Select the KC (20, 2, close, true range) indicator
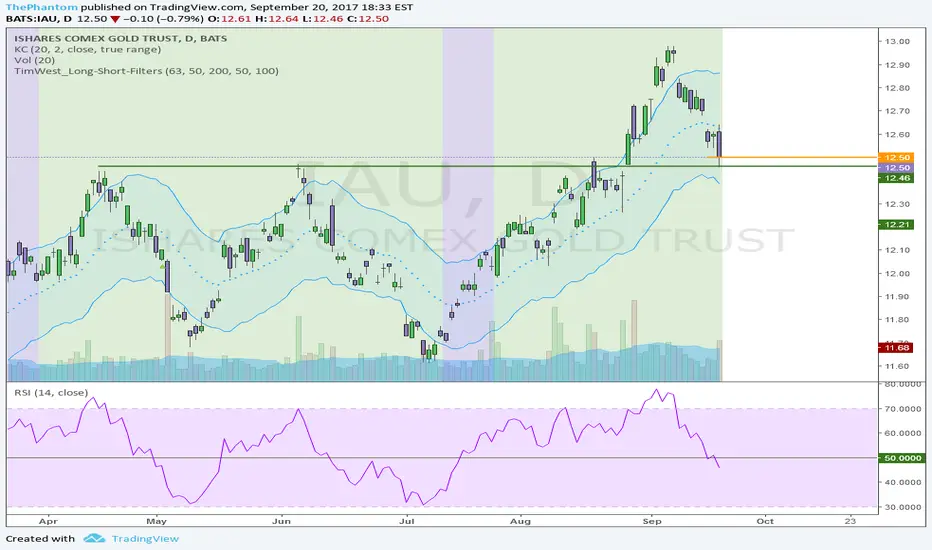This screenshot has height=550, width=932. 88,49
